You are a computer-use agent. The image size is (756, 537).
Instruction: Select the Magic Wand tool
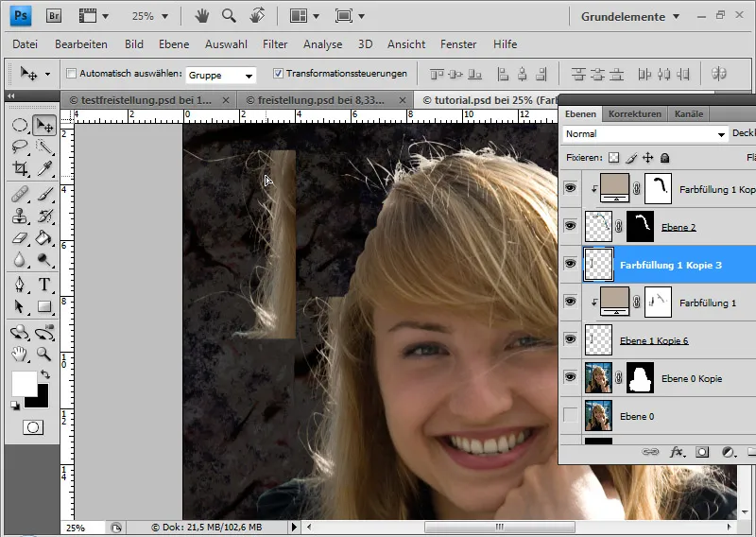(44, 147)
